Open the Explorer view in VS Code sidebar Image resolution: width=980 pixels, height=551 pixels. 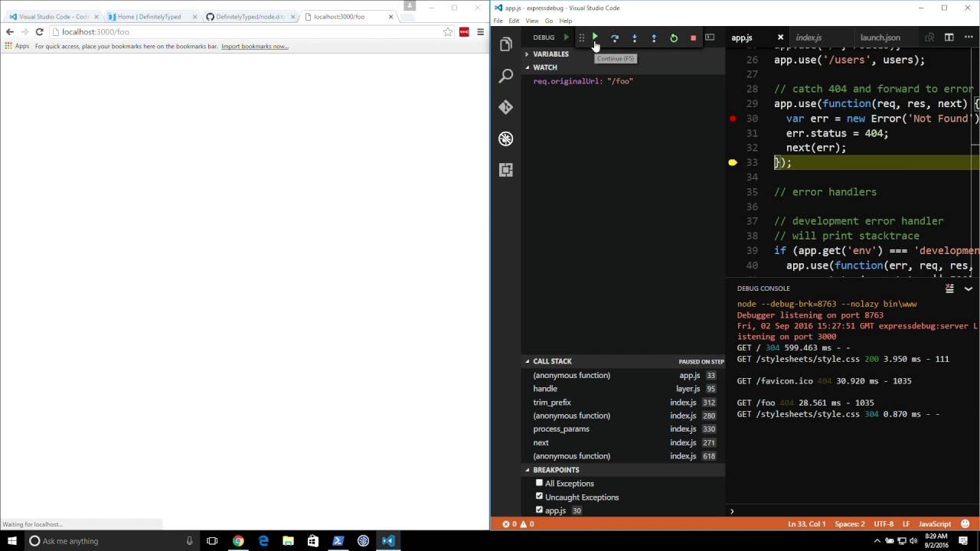pyautogui.click(x=506, y=45)
